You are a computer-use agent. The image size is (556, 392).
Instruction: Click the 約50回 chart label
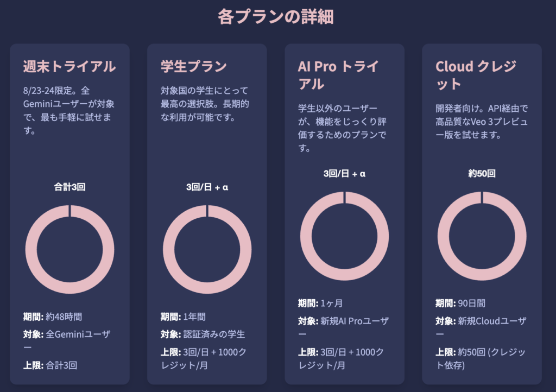[x=482, y=173]
